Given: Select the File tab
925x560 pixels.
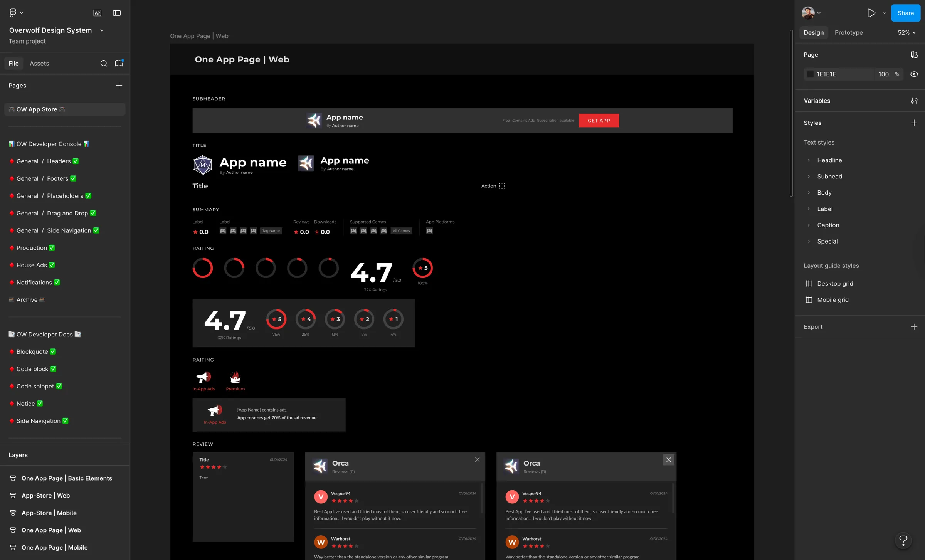Looking at the screenshot, I should point(13,64).
